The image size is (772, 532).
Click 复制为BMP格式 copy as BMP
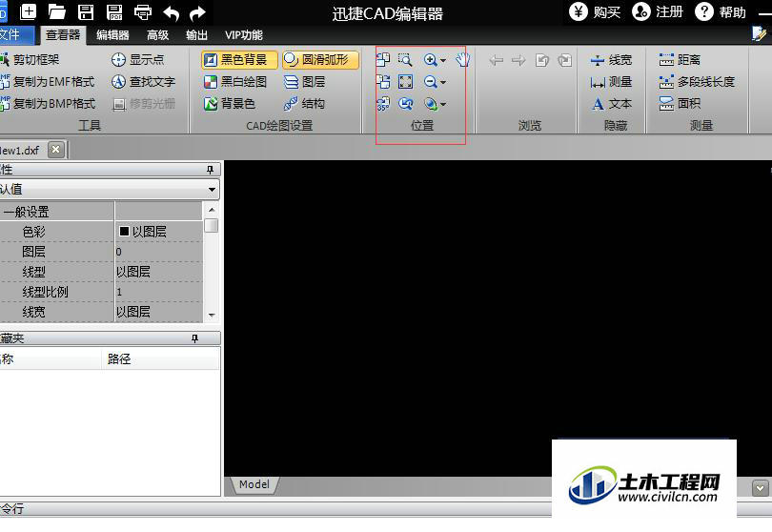click(x=49, y=103)
